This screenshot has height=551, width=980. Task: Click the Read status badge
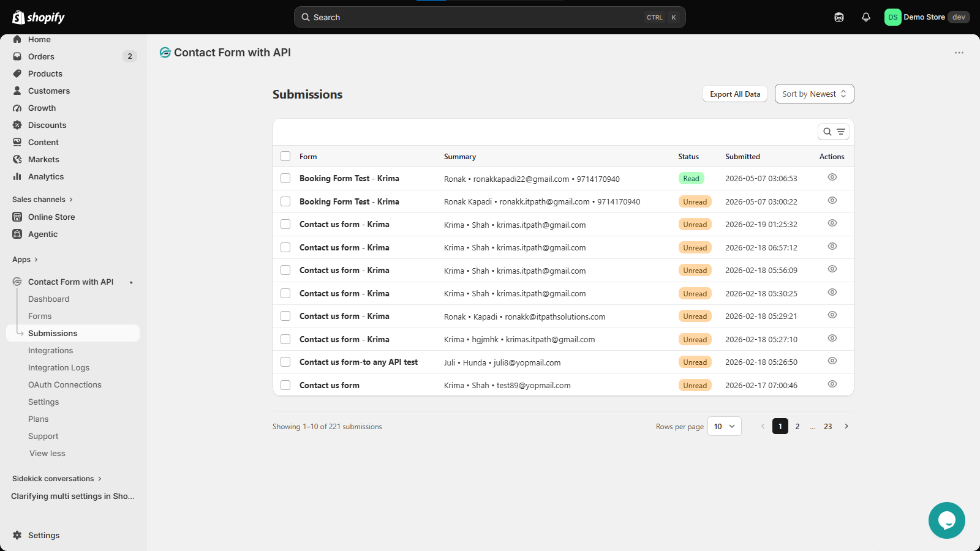[692, 178]
